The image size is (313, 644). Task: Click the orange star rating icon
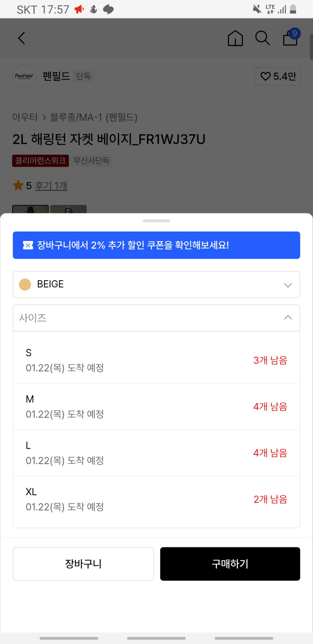pyautogui.click(x=18, y=185)
